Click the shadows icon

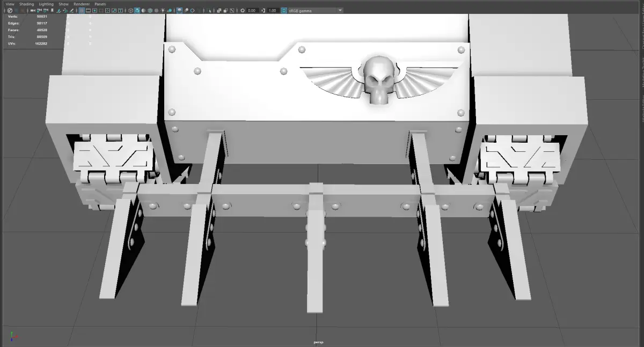click(169, 10)
